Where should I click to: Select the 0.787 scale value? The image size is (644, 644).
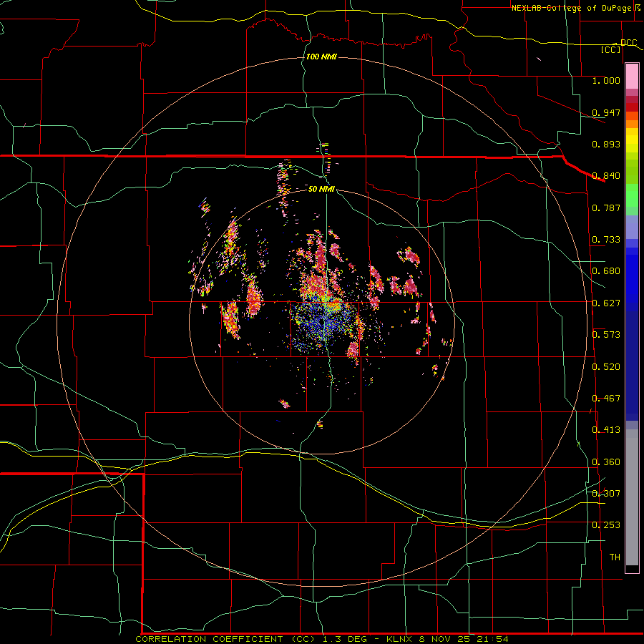[606, 208]
